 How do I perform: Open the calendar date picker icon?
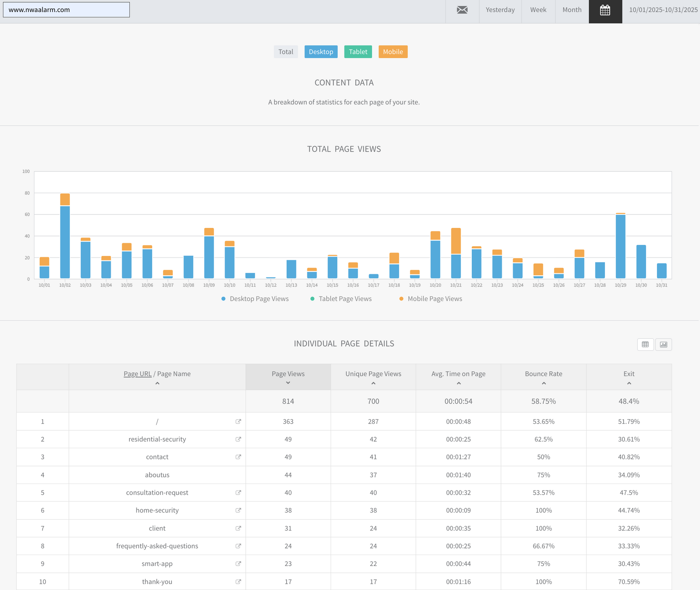point(605,10)
